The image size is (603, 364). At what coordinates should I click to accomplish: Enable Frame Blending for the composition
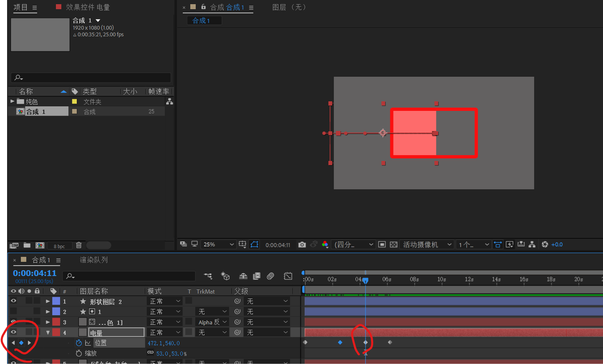click(257, 276)
